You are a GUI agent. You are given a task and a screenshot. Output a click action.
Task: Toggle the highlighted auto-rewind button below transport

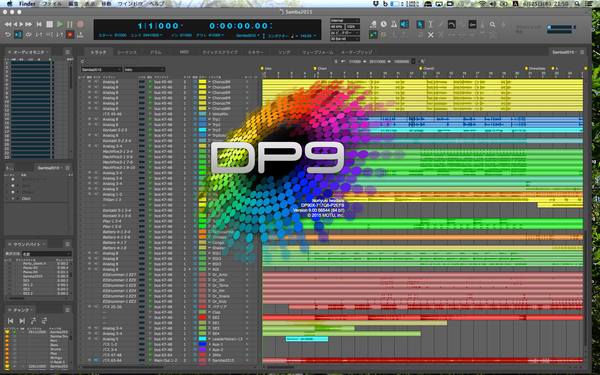point(18,35)
